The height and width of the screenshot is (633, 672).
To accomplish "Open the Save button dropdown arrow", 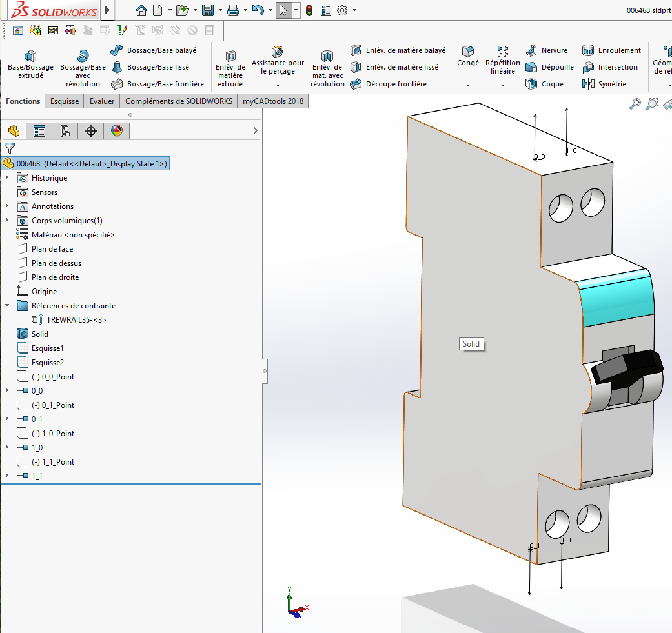I will [220, 10].
